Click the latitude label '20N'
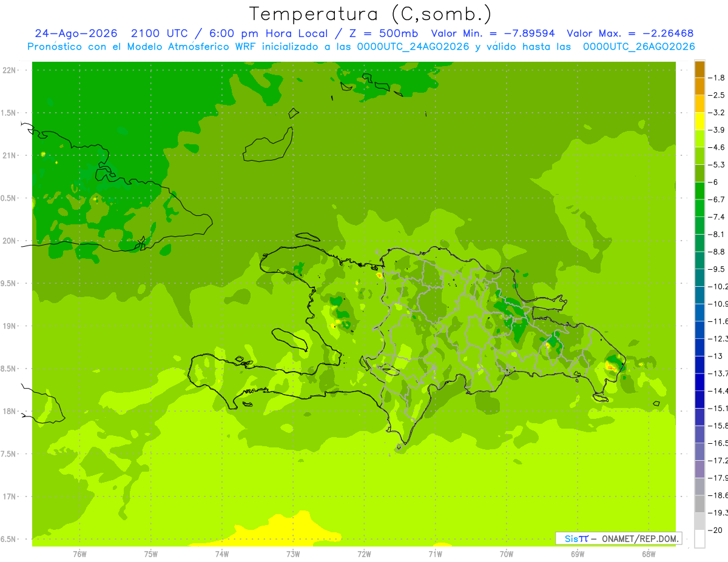 10,241
